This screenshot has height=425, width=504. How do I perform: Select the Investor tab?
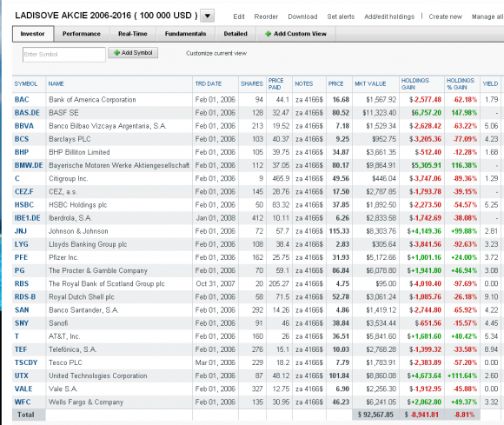tap(33, 34)
